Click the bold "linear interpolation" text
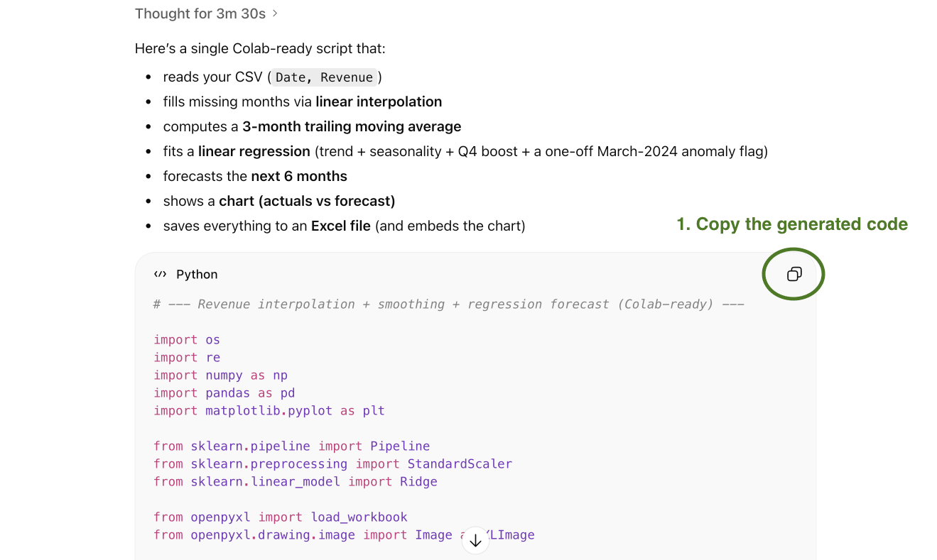Image resolution: width=937 pixels, height=560 pixels. 379,102
